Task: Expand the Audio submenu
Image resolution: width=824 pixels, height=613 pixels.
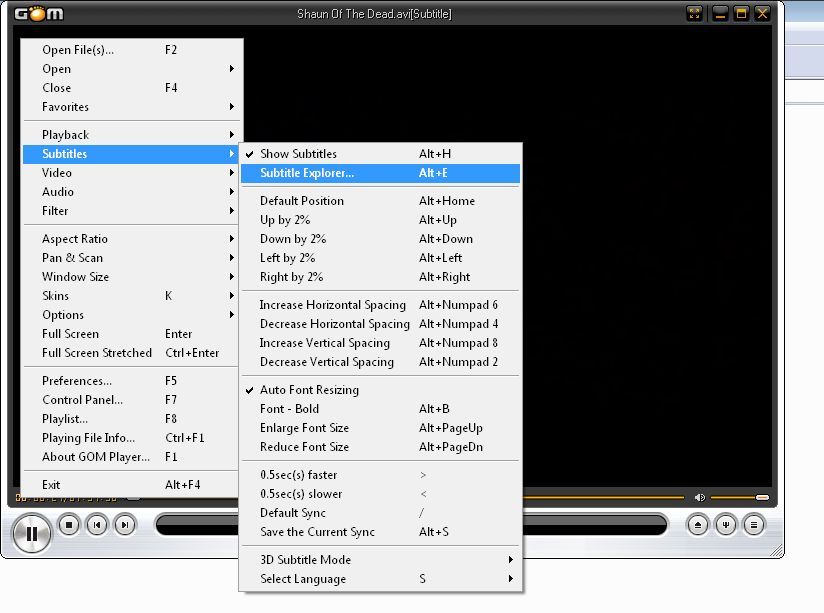Action: pyautogui.click(x=131, y=192)
